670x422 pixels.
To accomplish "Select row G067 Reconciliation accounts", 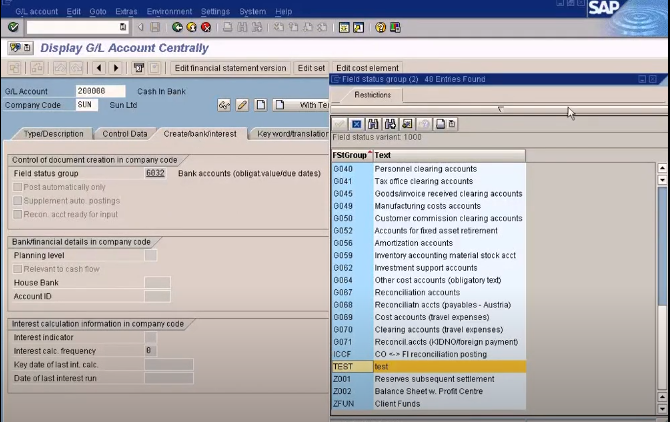I will click(x=429, y=293).
